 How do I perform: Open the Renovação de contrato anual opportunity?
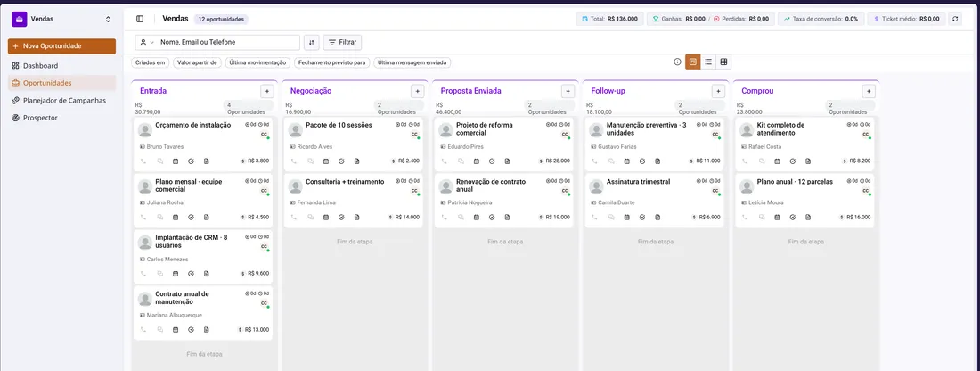tap(491, 185)
